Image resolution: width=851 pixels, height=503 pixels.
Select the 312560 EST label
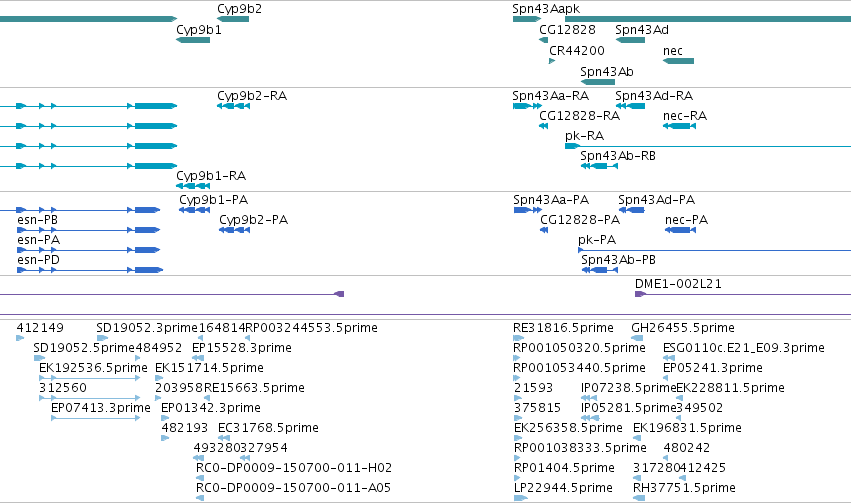pos(63,389)
